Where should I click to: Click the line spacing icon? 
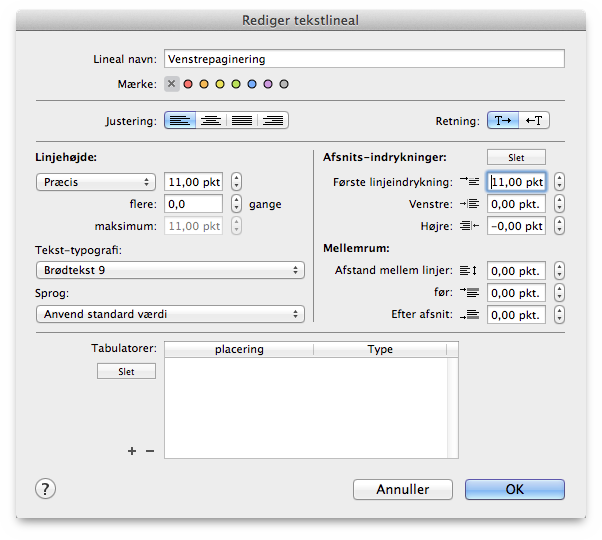tap(468, 271)
